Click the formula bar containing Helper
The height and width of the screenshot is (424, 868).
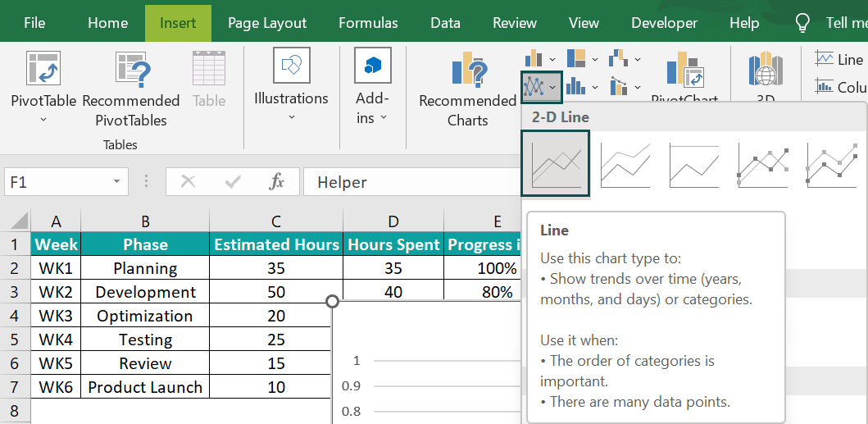412,182
